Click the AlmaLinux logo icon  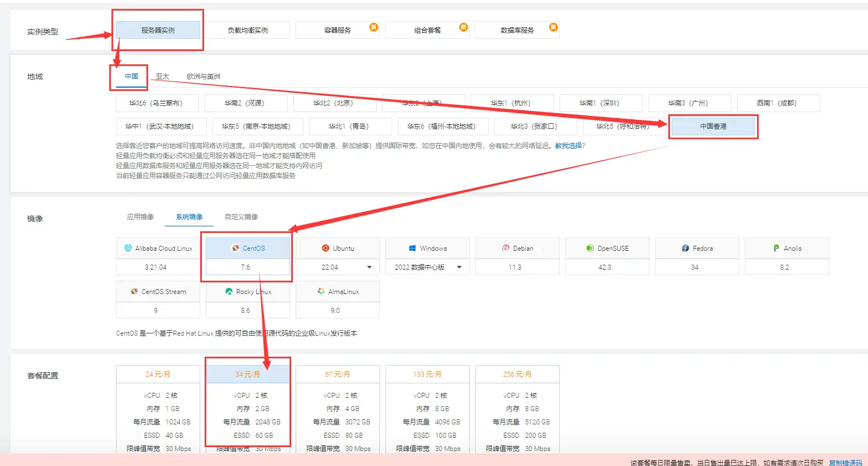point(321,291)
